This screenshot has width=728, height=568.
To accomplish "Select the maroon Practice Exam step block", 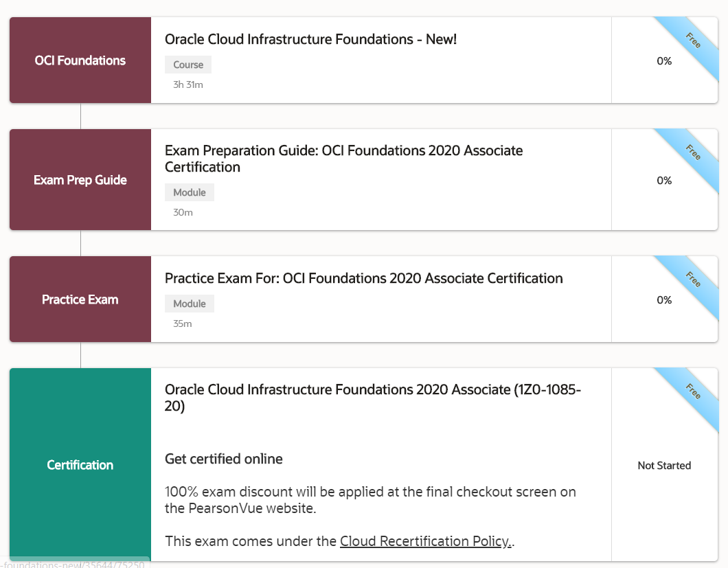I will click(80, 299).
